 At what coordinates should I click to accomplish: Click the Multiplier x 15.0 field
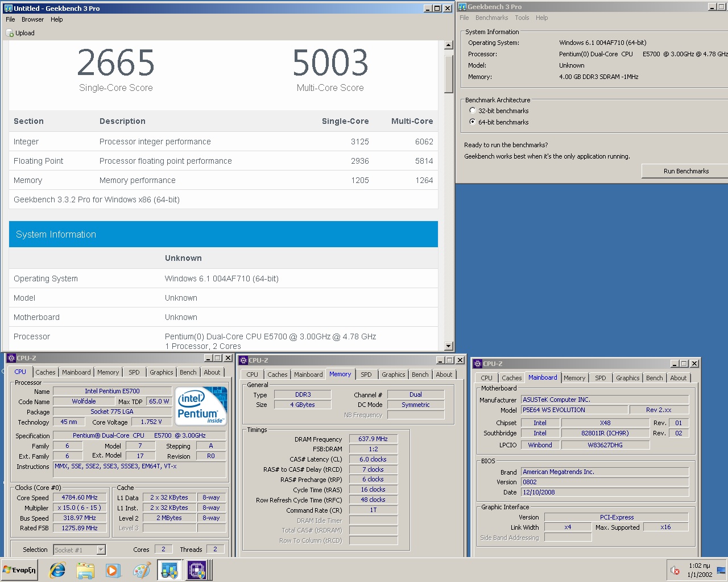pos(80,508)
